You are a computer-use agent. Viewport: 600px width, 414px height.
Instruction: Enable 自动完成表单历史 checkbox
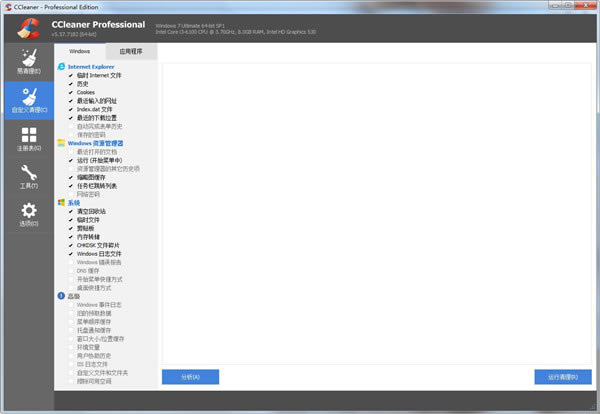(x=71, y=126)
